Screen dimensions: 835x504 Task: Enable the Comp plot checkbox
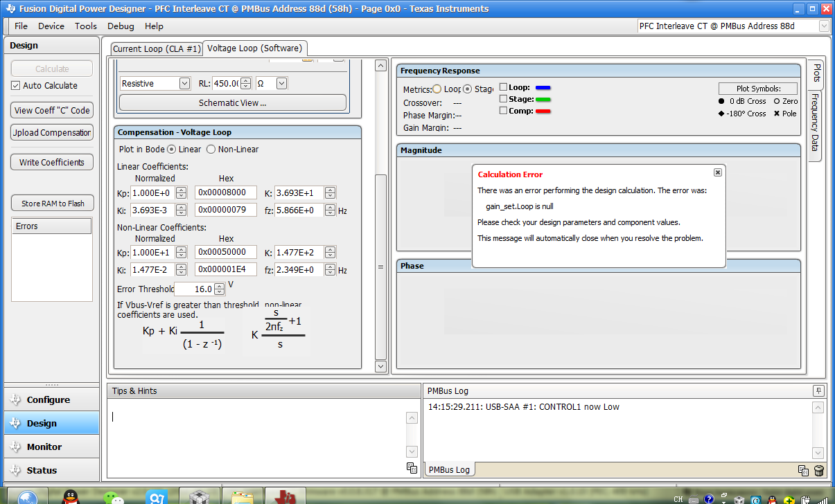point(504,111)
